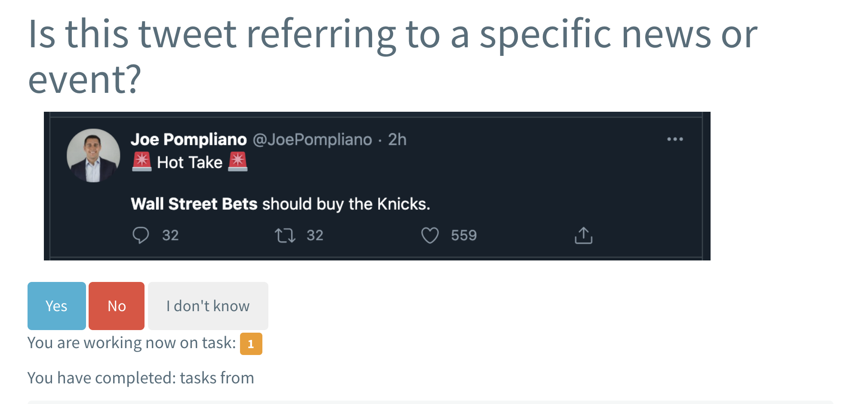Click Joe Pompliano's profile avatar

(93, 155)
